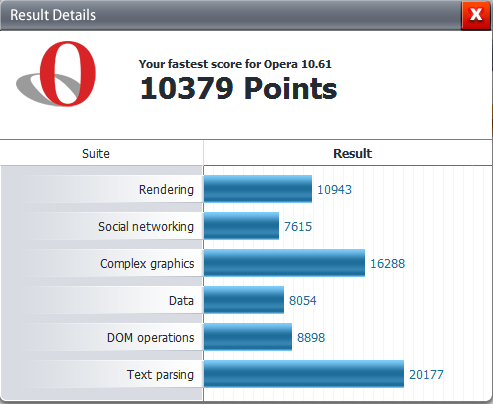
Task: Select the 16288 score value
Action: tap(388, 264)
